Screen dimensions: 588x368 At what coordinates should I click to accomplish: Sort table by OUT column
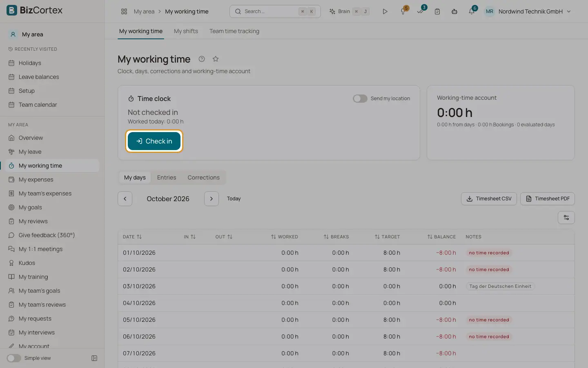click(224, 237)
